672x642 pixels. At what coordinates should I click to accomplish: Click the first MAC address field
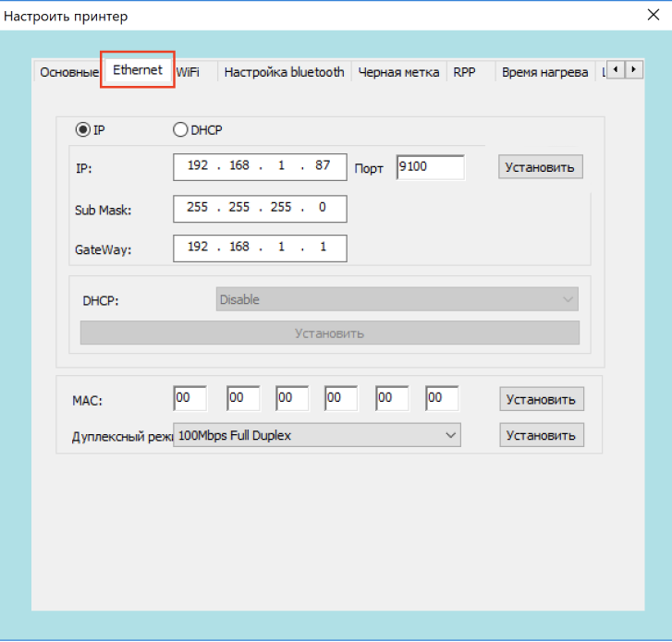(x=189, y=398)
